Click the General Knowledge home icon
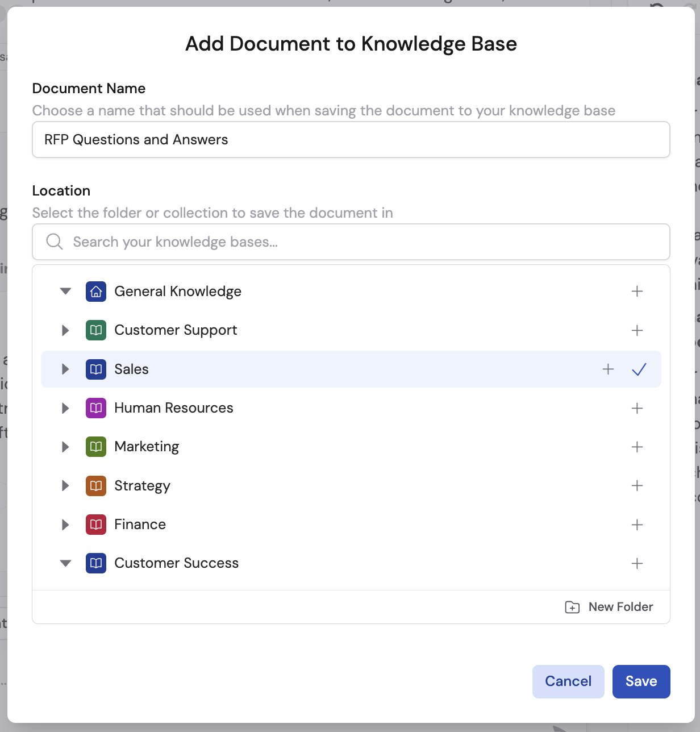The width and height of the screenshot is (700, 732). (x=96, y=291)
